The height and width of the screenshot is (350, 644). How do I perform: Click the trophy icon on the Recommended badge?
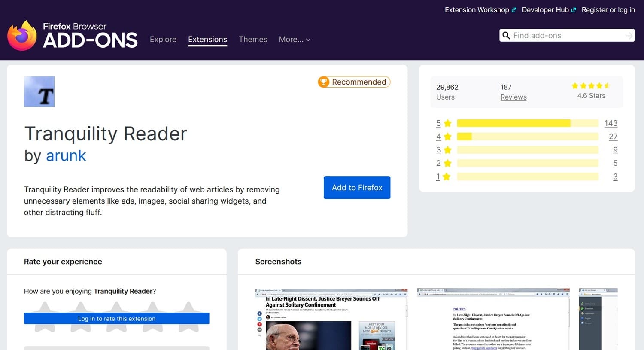(x=324, y=82)
